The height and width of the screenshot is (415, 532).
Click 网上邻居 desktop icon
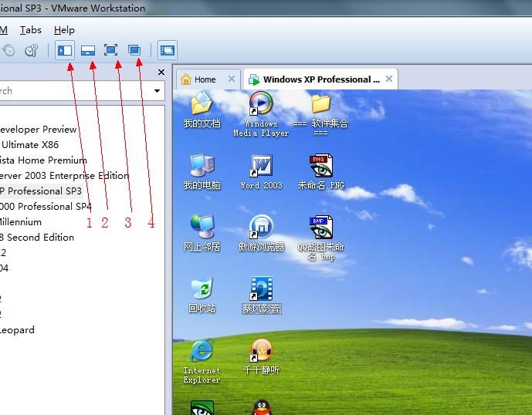(202, 233)
